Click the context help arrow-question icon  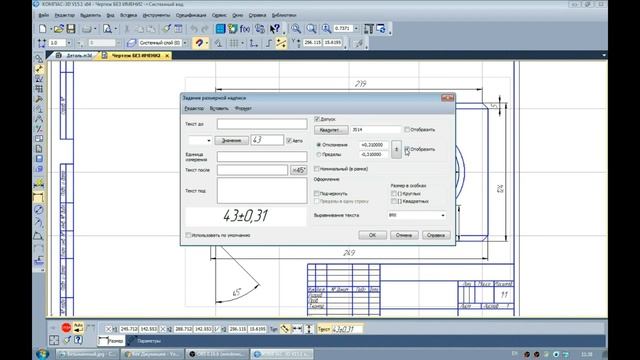pos(275,29)
